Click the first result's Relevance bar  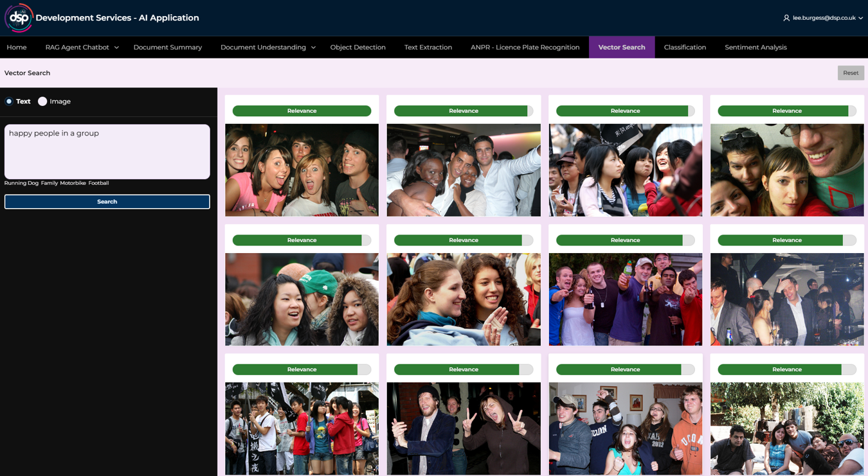point(302,111)
